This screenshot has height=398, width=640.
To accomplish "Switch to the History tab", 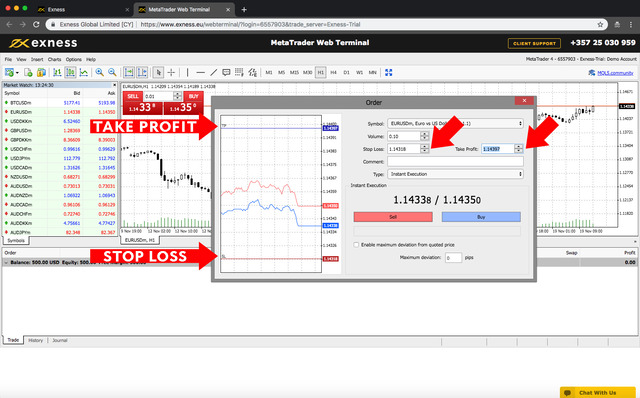I will tap(36, 340).
